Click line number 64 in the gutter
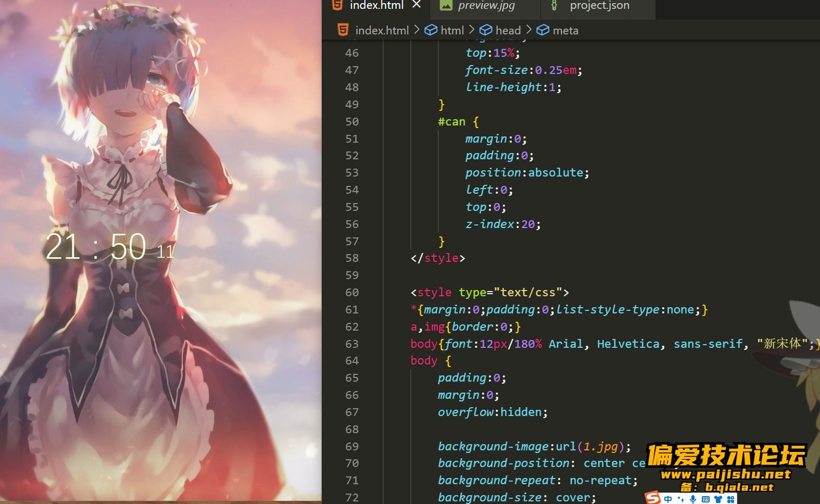 coord(352,360)
